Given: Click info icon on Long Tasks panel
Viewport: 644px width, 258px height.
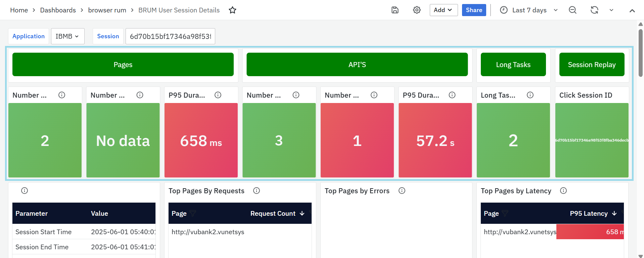Looking at the screenshot, I should [x=530, y=95].
